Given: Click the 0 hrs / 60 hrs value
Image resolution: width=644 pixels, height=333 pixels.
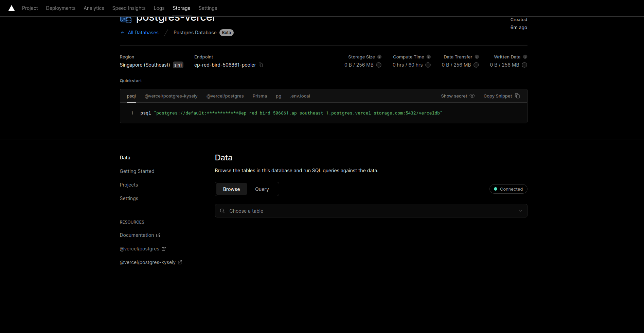Looking at the screenshot, I should click(x=408, y=65).
